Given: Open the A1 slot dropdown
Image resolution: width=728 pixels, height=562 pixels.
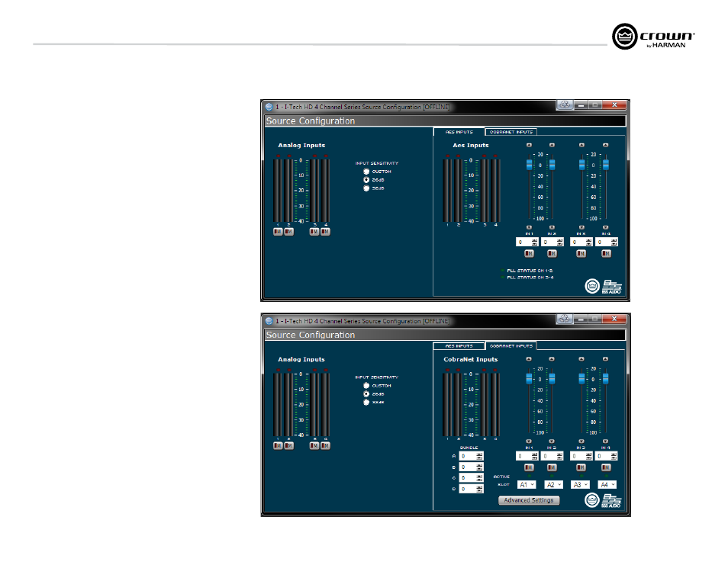Looking at the screenshot, I should [x=527, y=484].
